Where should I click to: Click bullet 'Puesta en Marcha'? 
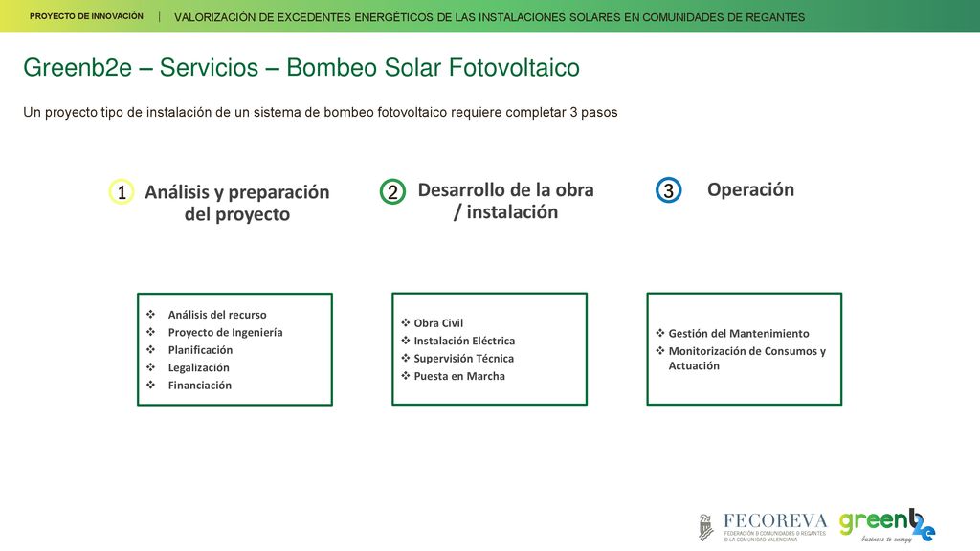pyautogui.click(x=459, y=376)
